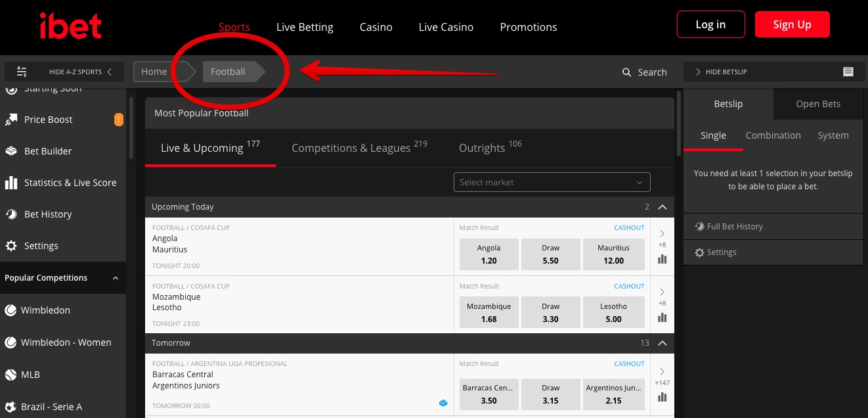Click the Brazil - Serie A football icon
Image resolution: width=868 pixels, height=418 pixels.
click(x=11, y=407)
